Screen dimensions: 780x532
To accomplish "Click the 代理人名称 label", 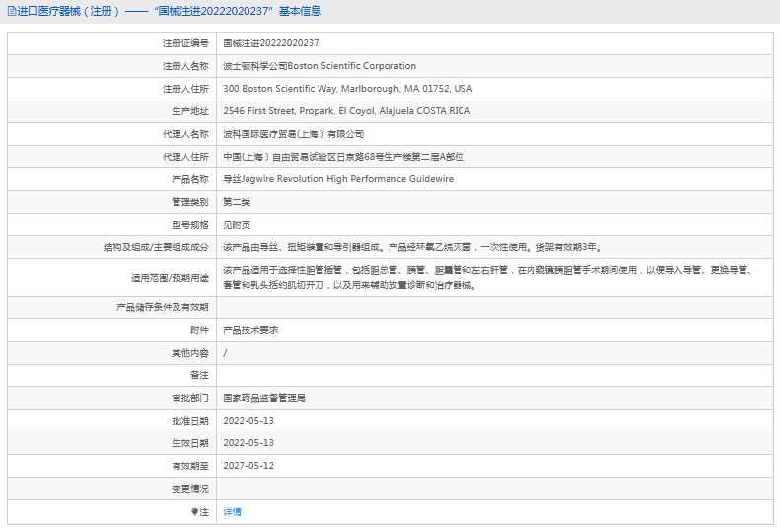I will (185, 134).
